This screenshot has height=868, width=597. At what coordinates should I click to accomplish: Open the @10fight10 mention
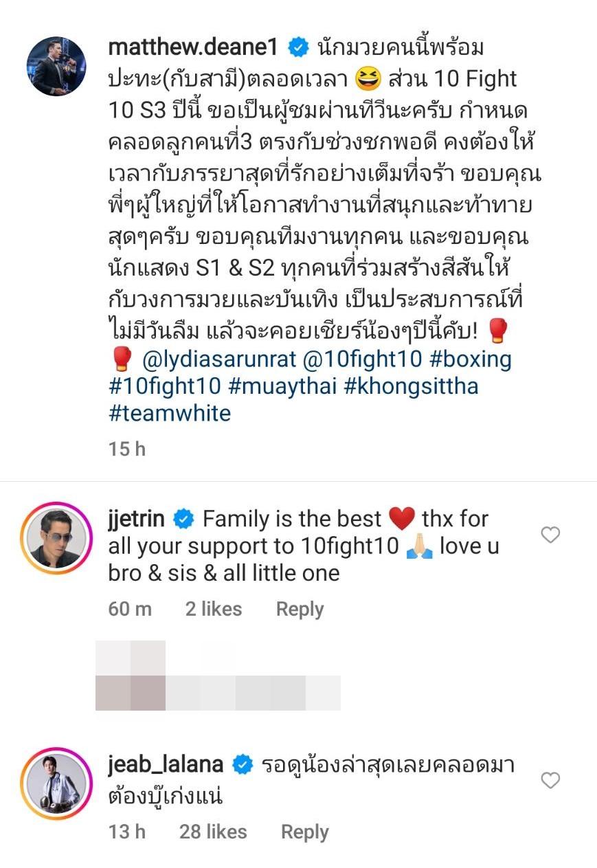coord(357,360)
